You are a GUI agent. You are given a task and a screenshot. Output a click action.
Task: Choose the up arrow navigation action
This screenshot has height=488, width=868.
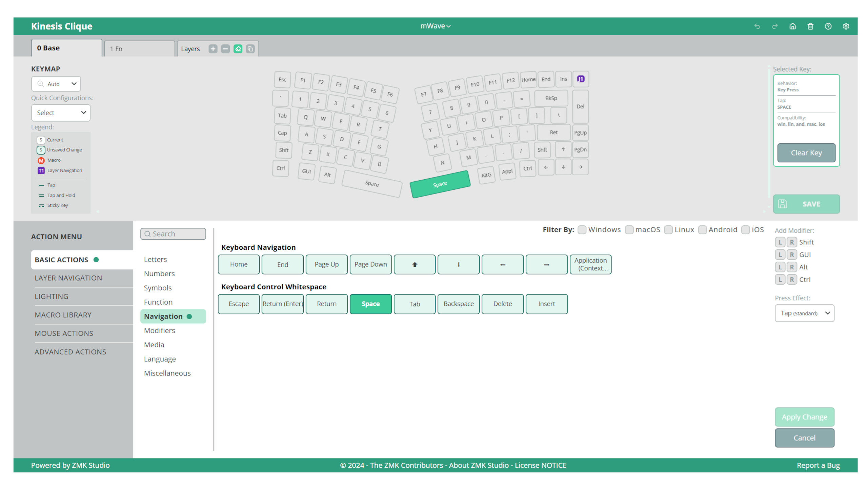pyautogui.click(x=415, y=264)
